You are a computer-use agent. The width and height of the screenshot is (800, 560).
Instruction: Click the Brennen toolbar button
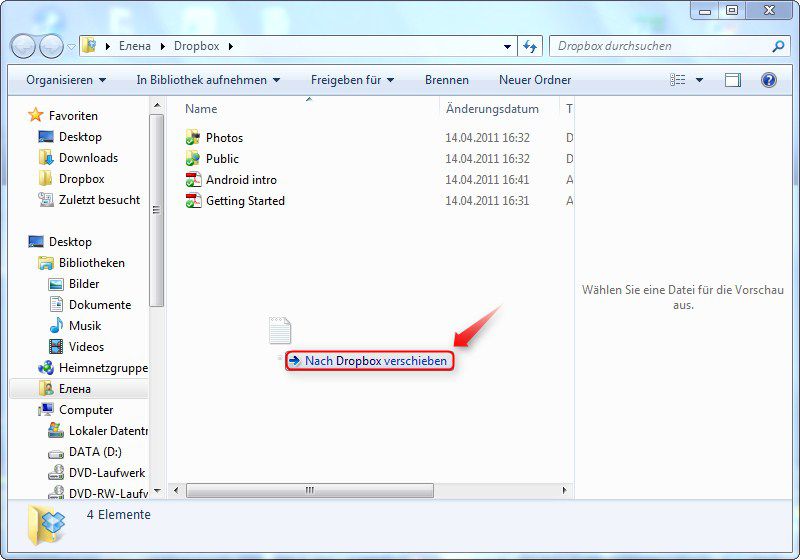coord(446,80)
